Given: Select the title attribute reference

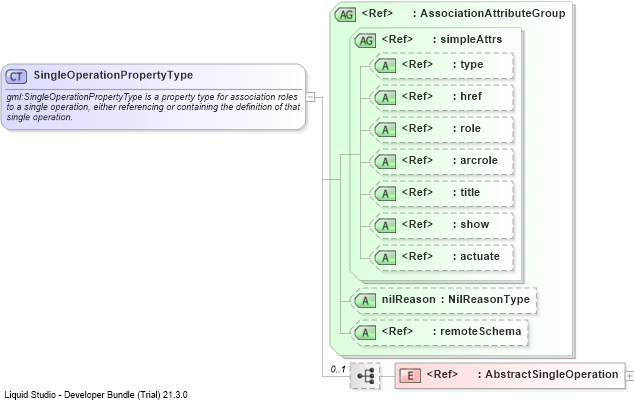Looking at the screenshot, I should click(x=441, y=192).
